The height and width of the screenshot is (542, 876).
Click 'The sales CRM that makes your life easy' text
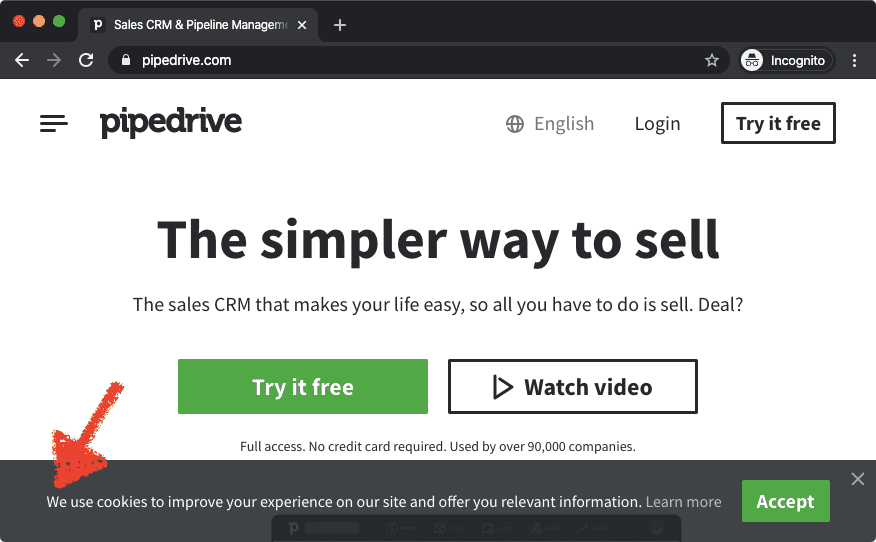(298, 305)
